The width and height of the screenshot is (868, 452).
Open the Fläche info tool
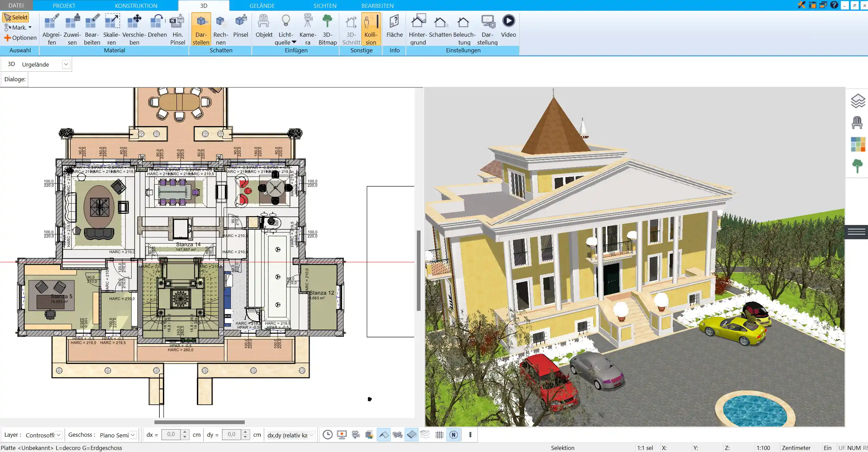(x=394, y=26)
